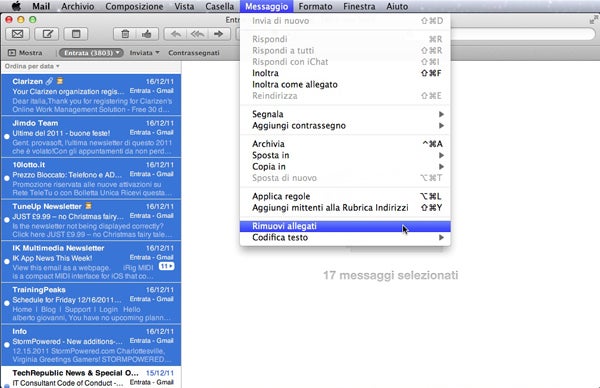Choose Archivia menu item

coord(346,144)
